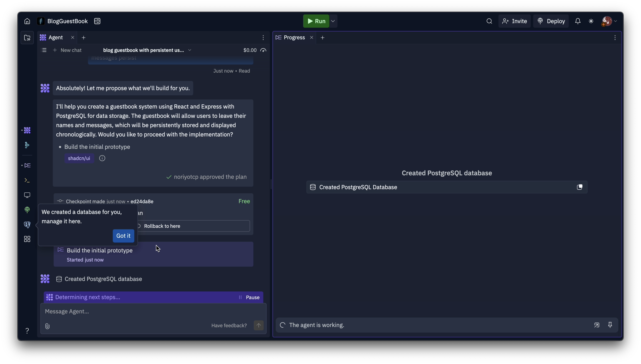The width and height of the screenshot is (641, 364).
Task: Expand the Run button dropdown arrow
Action: click(x=333, y=21)
